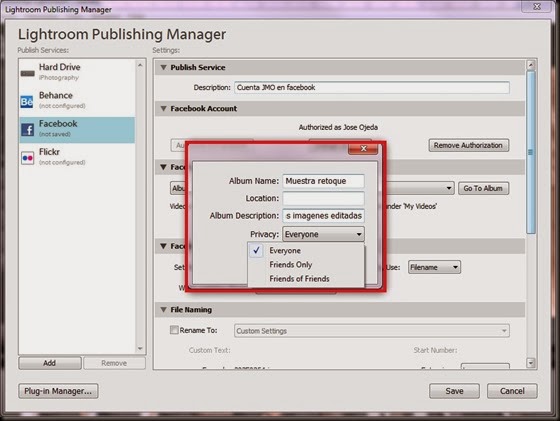Click the Cancel button
560x421 pixels.
512,391
